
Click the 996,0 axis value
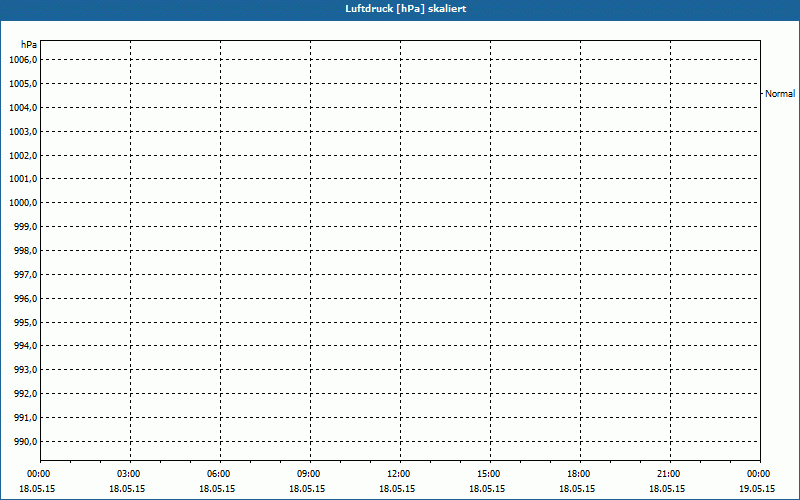coord(26,298)
